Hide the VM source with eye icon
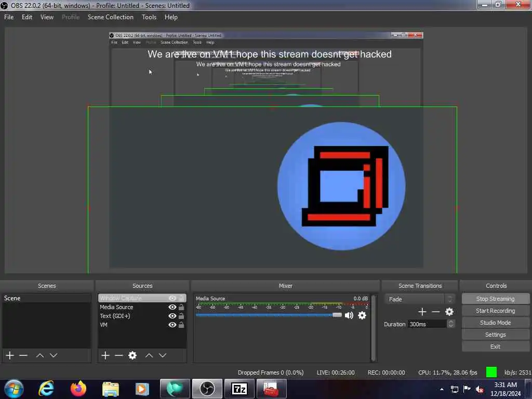The height and width of the screenshot is (399, 532). pyautogui.click(x=172, y=325)
